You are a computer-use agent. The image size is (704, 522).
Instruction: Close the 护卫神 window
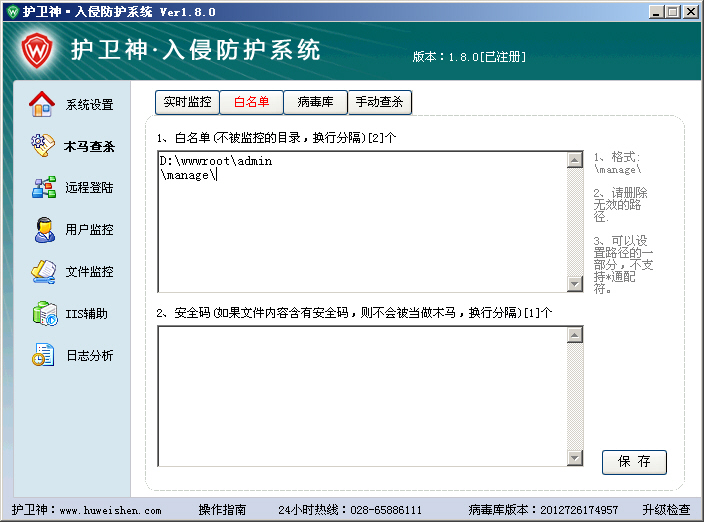click(x=690, y=12)
